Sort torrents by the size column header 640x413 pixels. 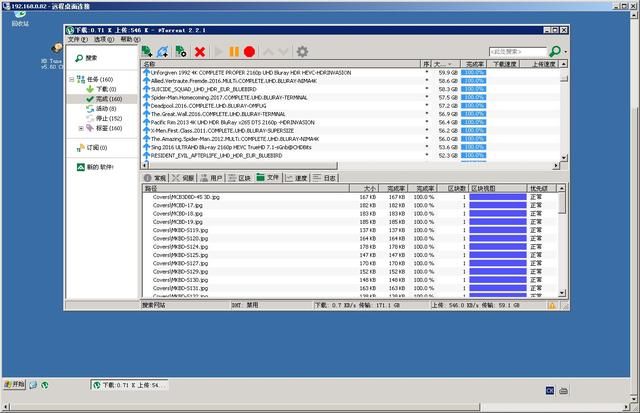446,64
